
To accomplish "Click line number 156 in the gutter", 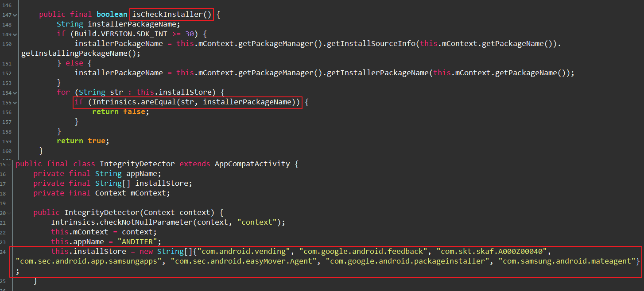I will (x=7, y=112).
